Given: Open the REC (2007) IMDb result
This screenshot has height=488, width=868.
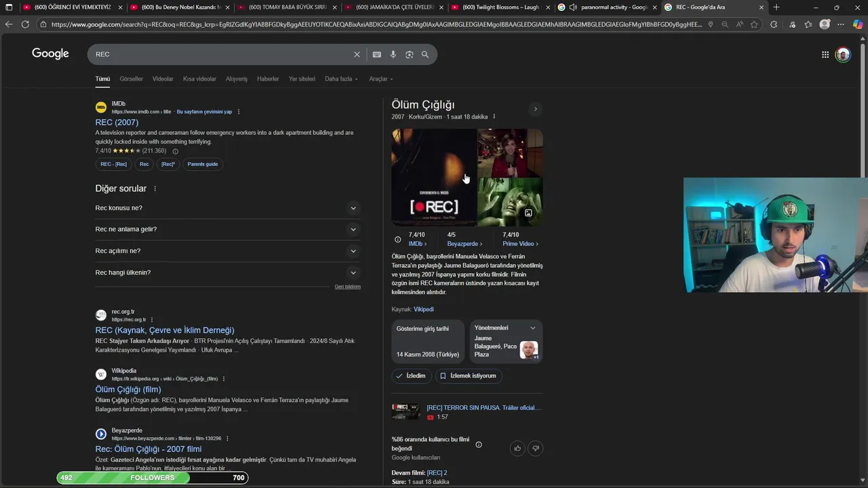Looking at the screenshot, I should click(x=117, y=123).
